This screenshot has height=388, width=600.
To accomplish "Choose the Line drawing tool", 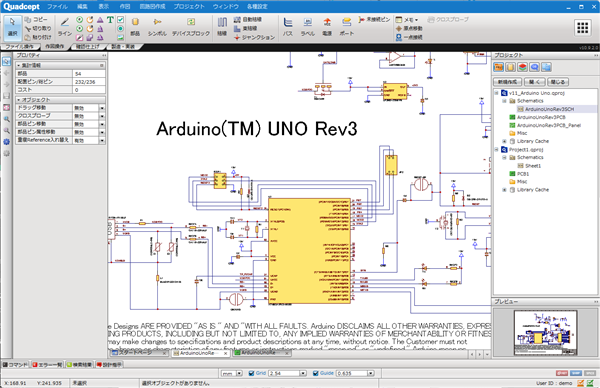I will tap(65, 27).
